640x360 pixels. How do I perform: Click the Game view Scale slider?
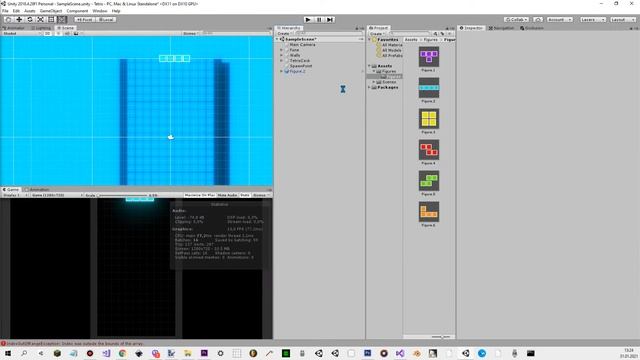(x=122, y=195)
